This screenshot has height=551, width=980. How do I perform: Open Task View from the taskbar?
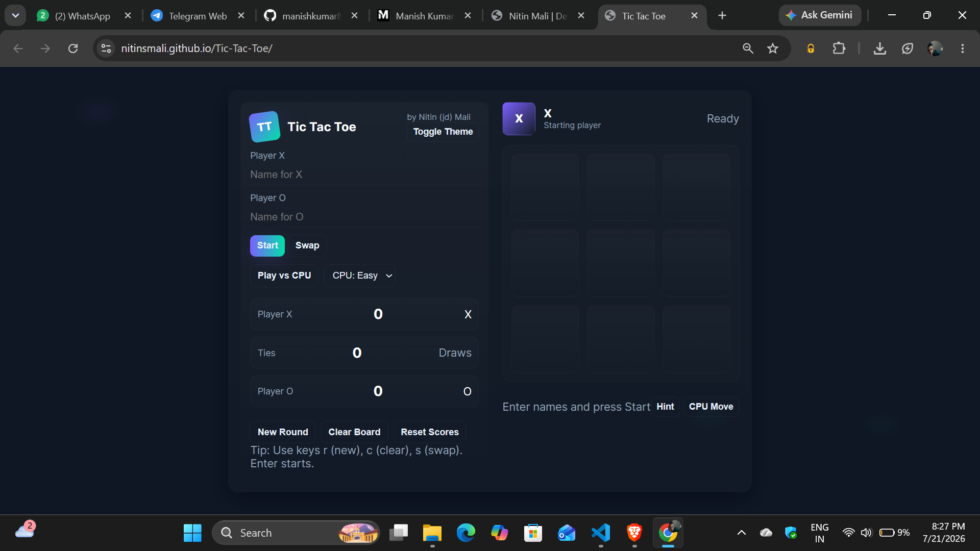[399, 533]
